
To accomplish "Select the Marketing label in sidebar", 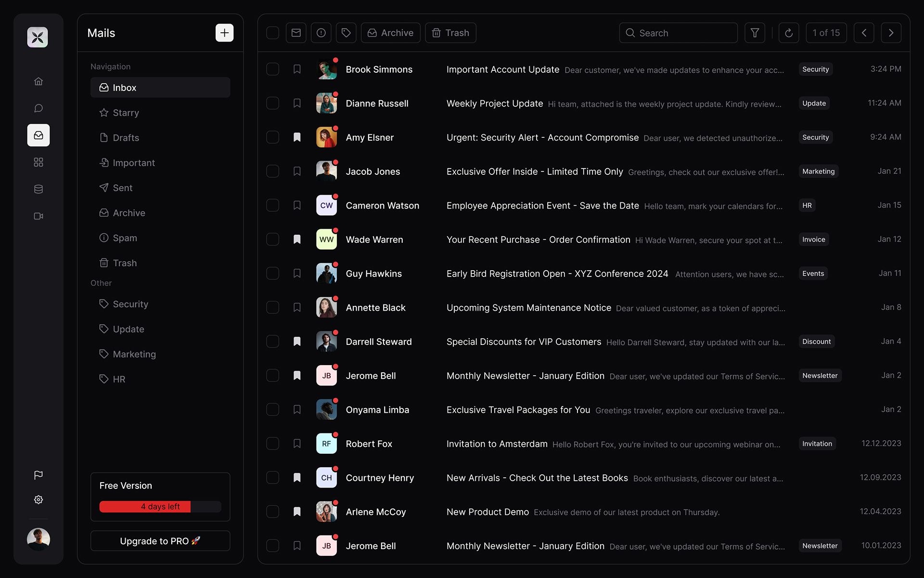I will coord(134,354).
